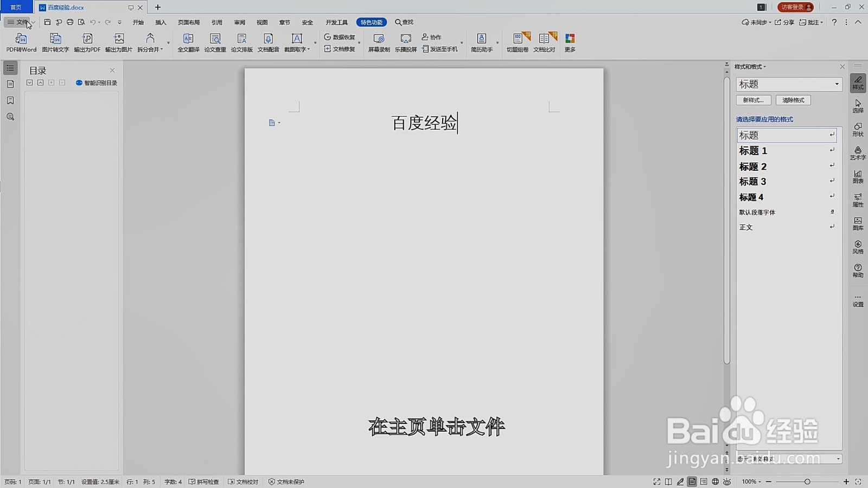
Task: Open the 图库 gallery sidebar panel
Action: click(858, 223)
